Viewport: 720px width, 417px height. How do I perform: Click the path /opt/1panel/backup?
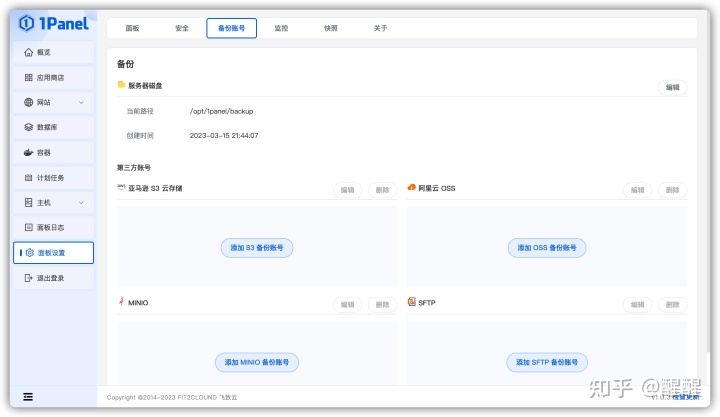[221, 111]
